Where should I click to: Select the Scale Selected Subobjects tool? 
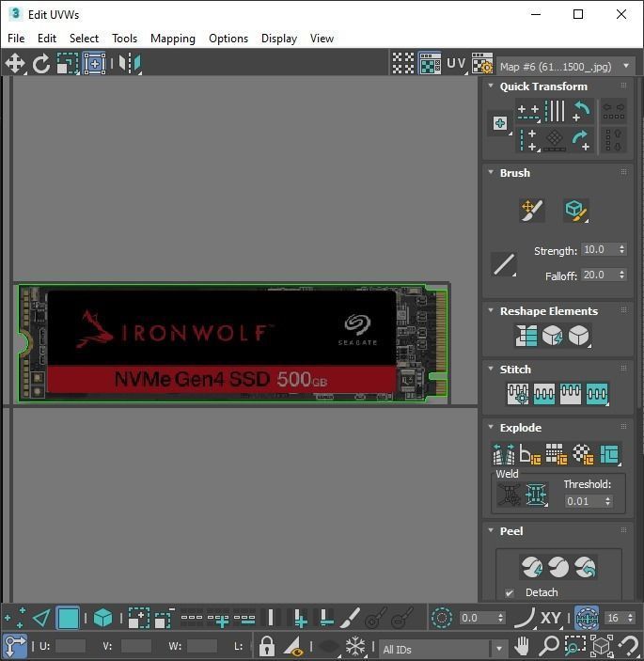click(x=68, y=64)
